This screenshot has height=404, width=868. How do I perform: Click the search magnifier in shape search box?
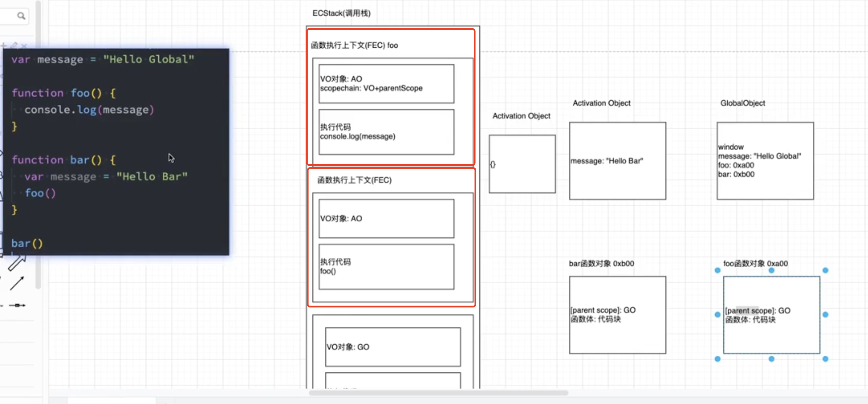click(21, 16)
